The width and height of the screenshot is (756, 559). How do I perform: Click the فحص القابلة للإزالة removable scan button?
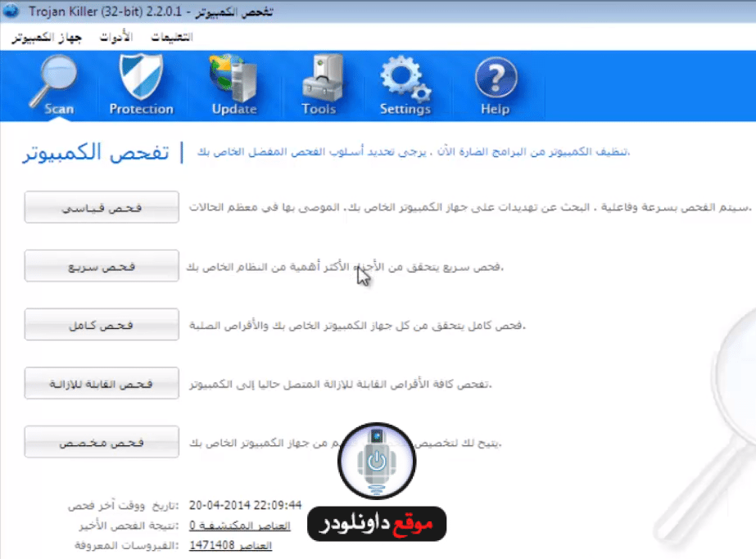point(102,383)
